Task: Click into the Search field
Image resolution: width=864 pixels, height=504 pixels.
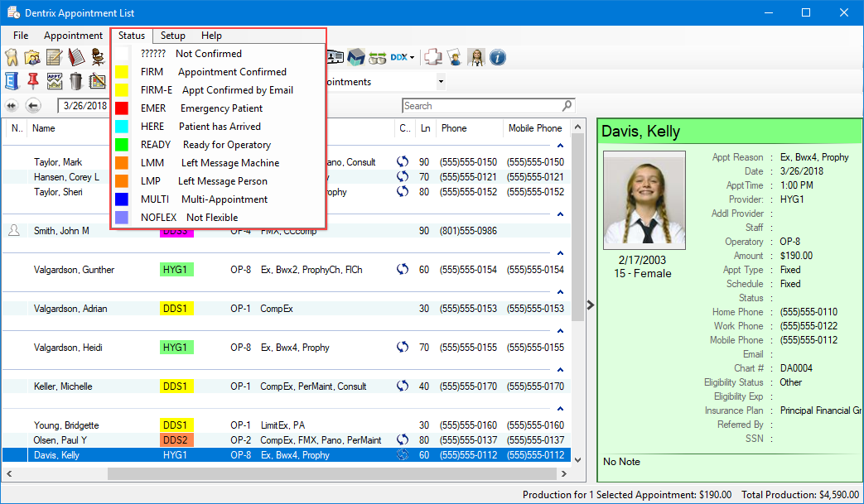Action: coord(480,106)
